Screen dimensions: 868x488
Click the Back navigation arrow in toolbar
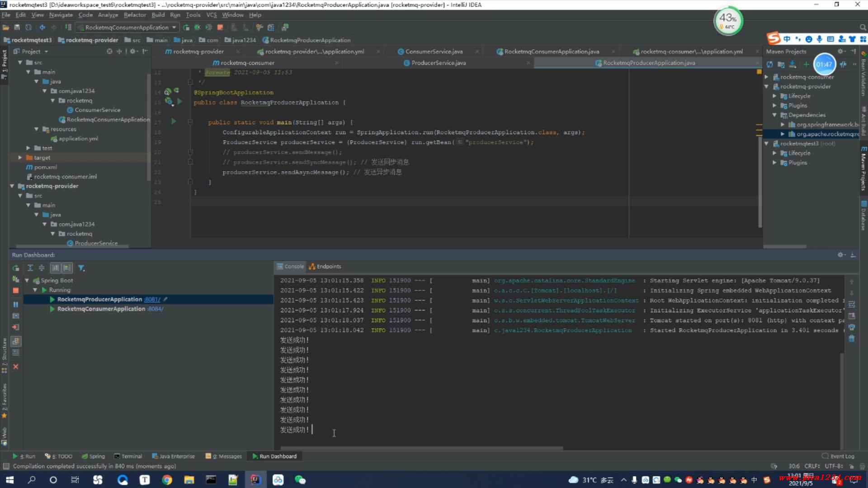click(42, 28)
